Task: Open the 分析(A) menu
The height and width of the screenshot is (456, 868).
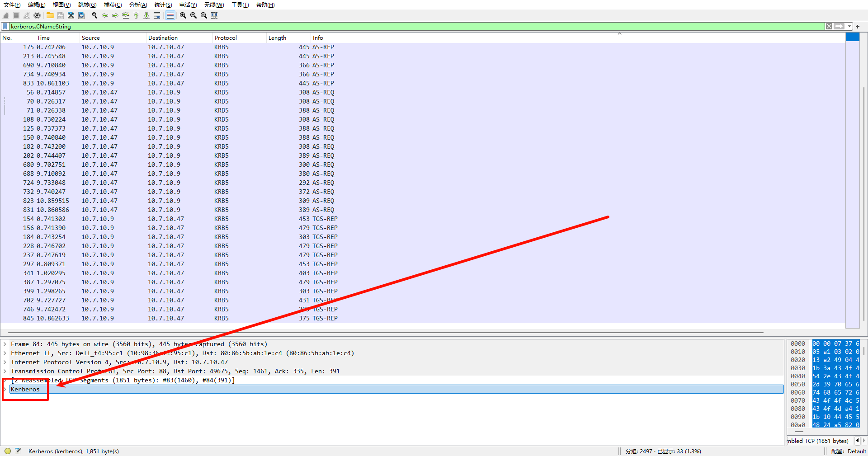Action: tap(138, 5)
